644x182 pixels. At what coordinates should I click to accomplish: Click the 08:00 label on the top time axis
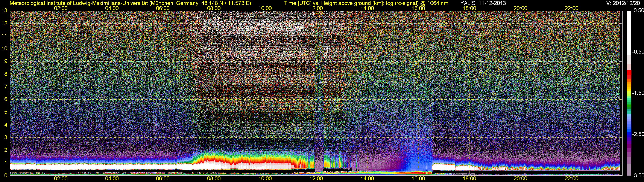(214, 8)
